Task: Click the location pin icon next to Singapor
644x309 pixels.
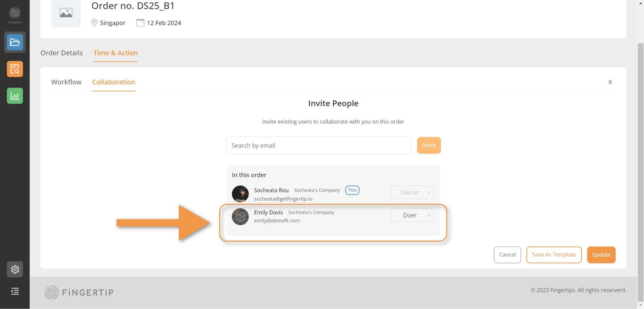Action: 94,23
